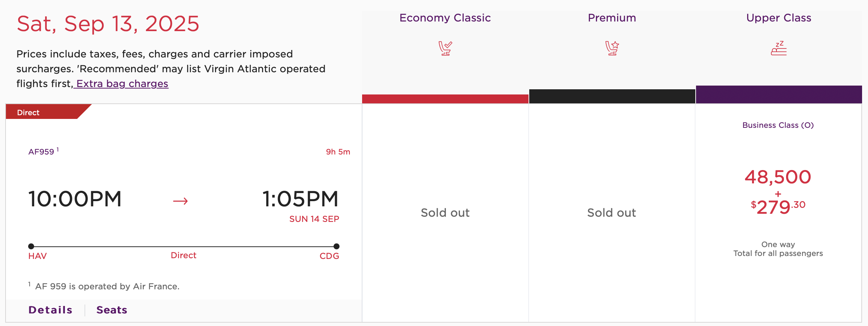Viewport: 868px width, 326px height.
Task: Open the Extra bag charges link
Action: [122, 84]
